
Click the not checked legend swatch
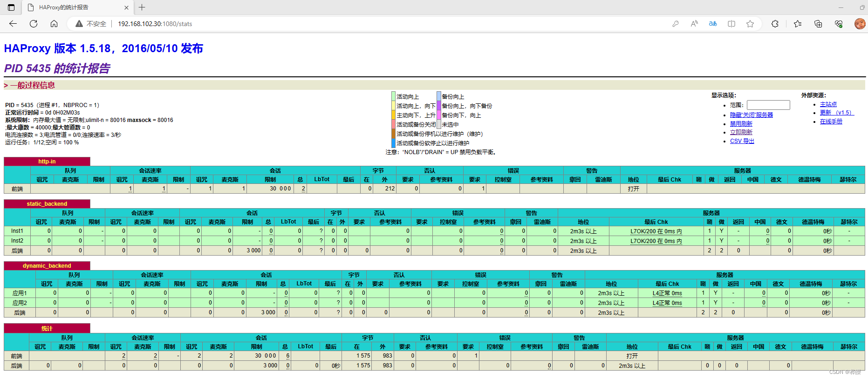[438, 124]
